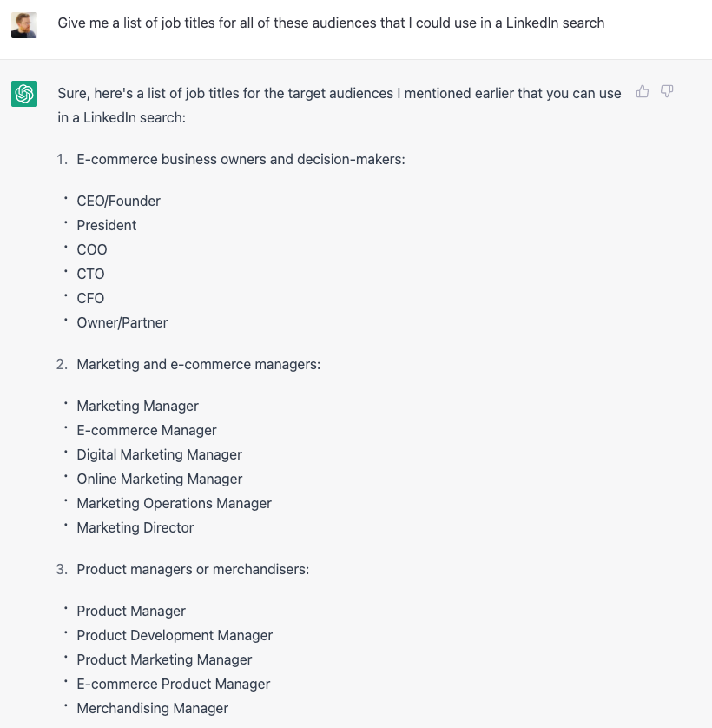Click the "Product Development Manager" list item

point(175,635)
